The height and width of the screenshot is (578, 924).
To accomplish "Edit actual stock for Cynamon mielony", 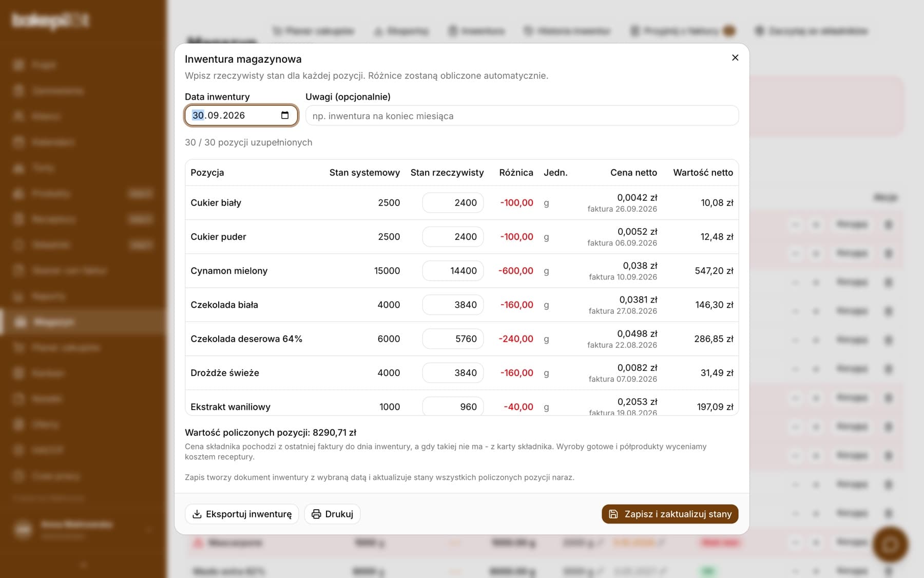I will click(453, 270).
